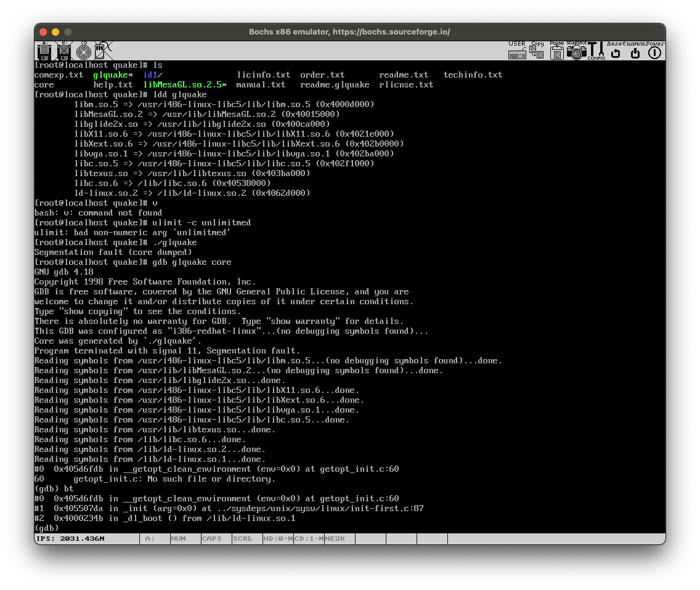Click the green glquake* file name

113,75
